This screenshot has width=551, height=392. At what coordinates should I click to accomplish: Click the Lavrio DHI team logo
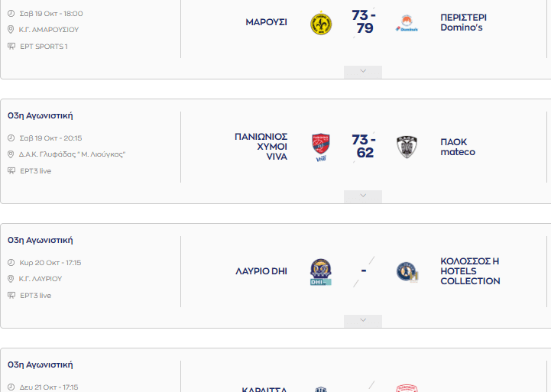321,272
